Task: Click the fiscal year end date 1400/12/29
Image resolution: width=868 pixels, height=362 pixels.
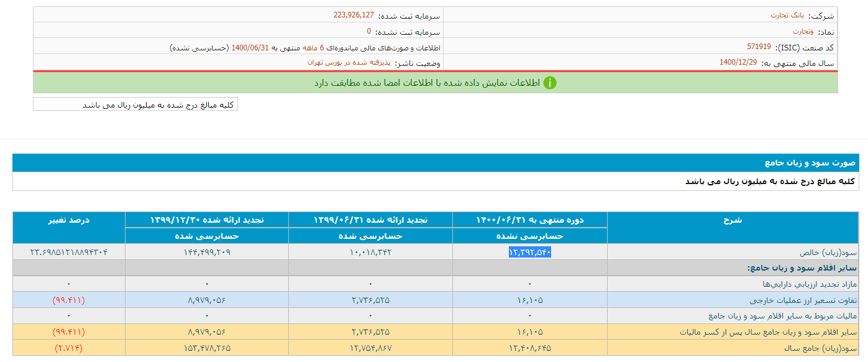Action: pos(738,62)
